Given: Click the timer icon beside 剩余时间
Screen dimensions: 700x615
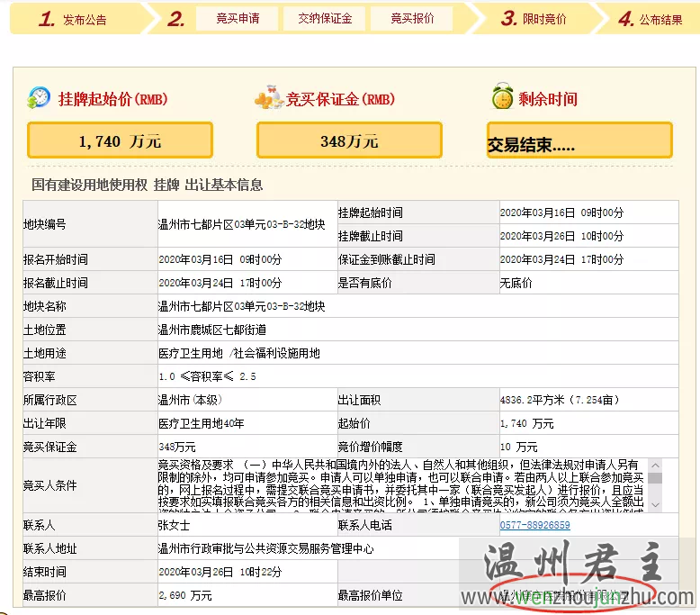Looking at the screenshot, I should coord(501,98).
